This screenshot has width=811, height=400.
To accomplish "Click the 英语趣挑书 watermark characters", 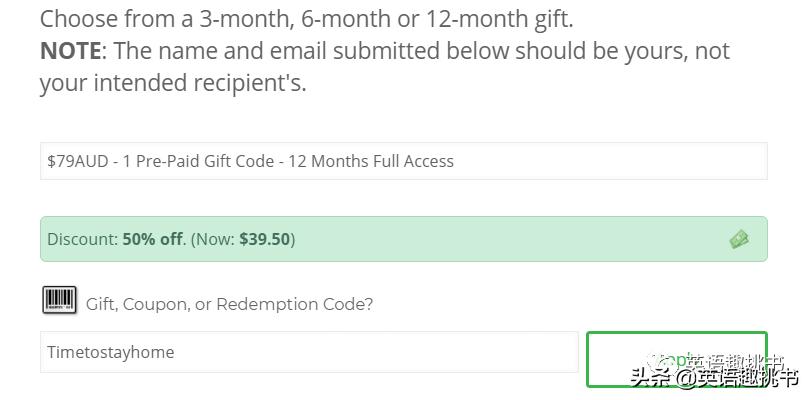I will [748, 377].
